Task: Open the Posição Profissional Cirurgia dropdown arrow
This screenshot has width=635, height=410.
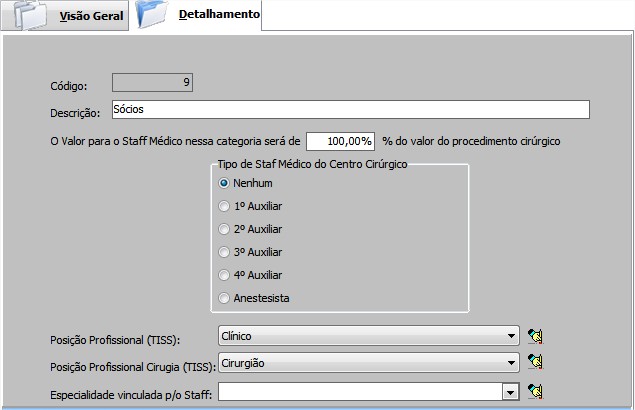Action: tap(511, 362)
